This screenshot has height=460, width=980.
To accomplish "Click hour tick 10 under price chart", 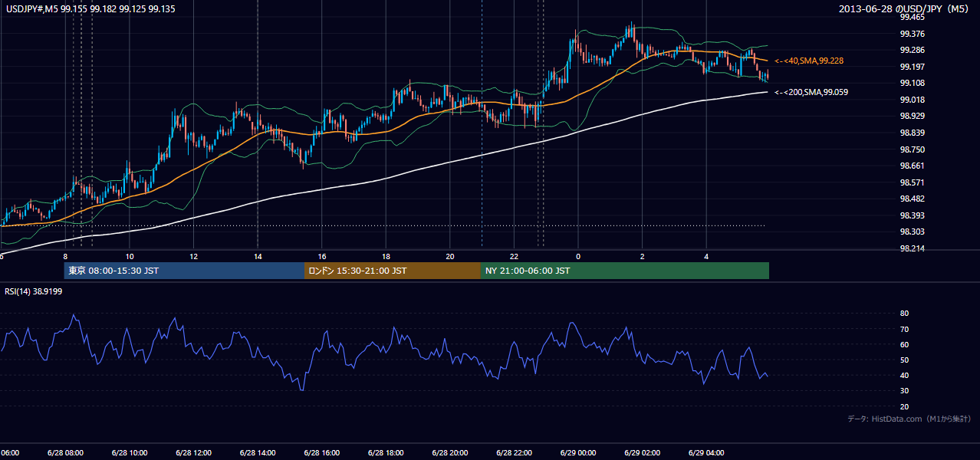I will [130, 256].
